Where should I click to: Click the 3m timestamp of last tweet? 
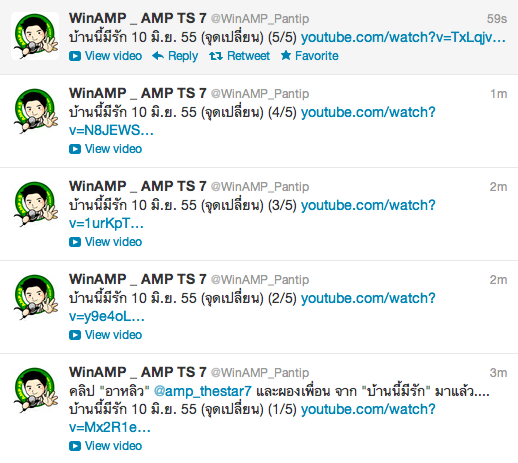click(x=498, y=373)
